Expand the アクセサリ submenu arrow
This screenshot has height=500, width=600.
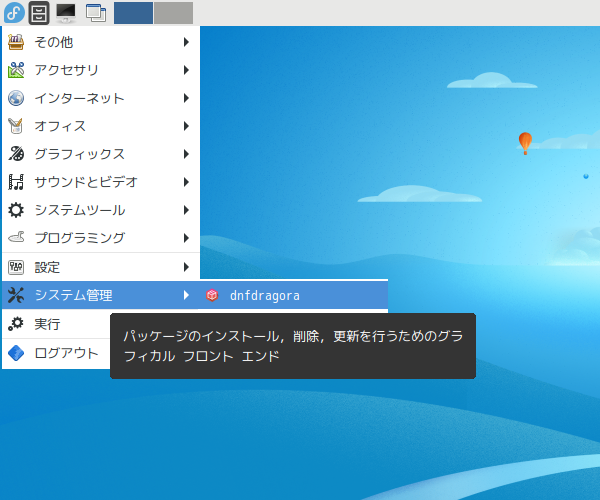[186, 70]
